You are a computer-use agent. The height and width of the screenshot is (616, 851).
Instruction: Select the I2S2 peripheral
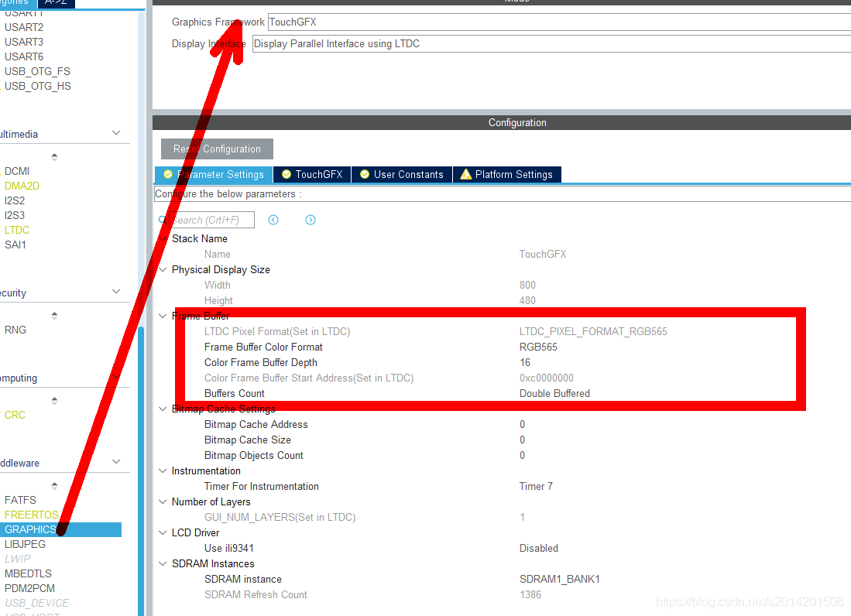point(15,200)
